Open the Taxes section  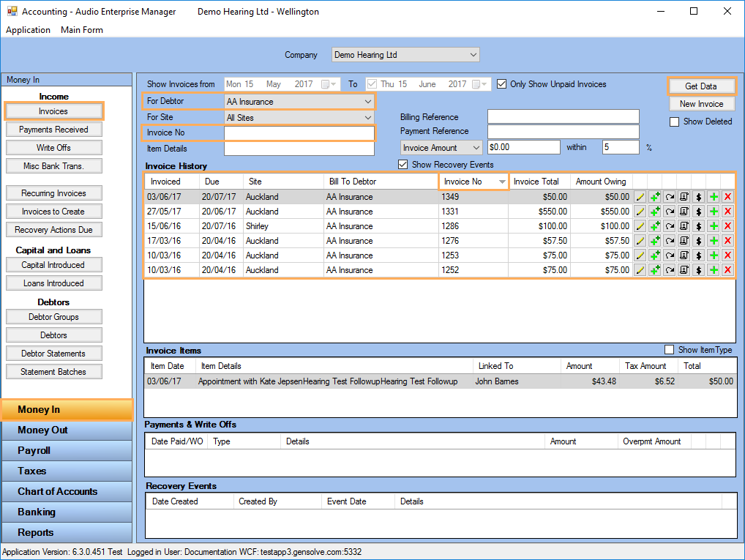point(67,471)
